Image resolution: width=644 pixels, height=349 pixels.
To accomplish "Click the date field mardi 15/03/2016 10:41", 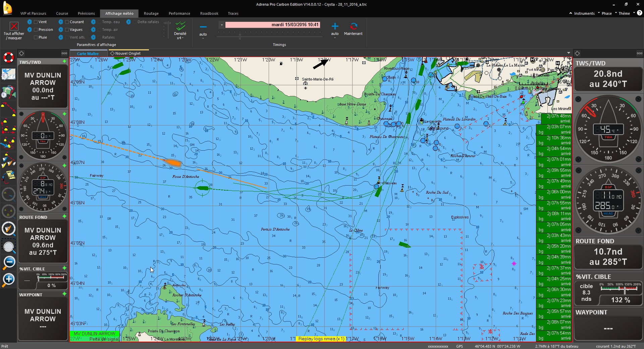I will (272, 25).
